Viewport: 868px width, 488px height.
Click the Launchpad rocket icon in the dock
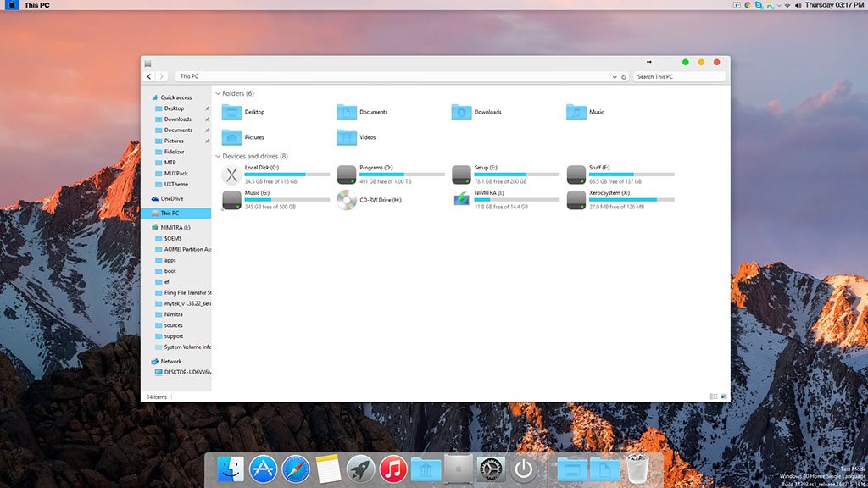359,468
